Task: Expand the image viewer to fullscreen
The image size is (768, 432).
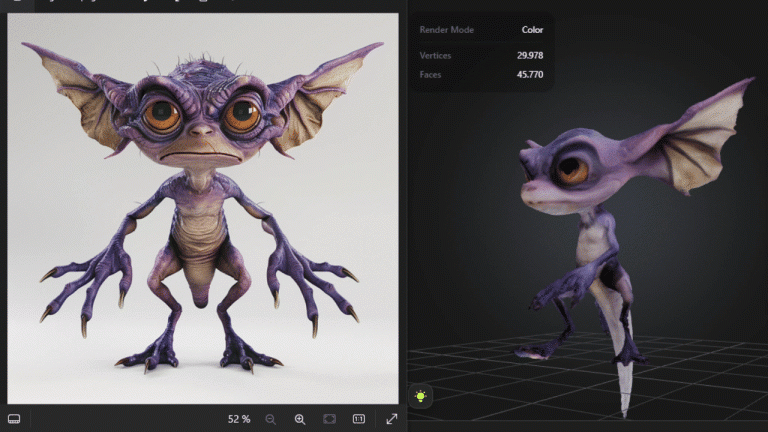Action: pos(392,419)
